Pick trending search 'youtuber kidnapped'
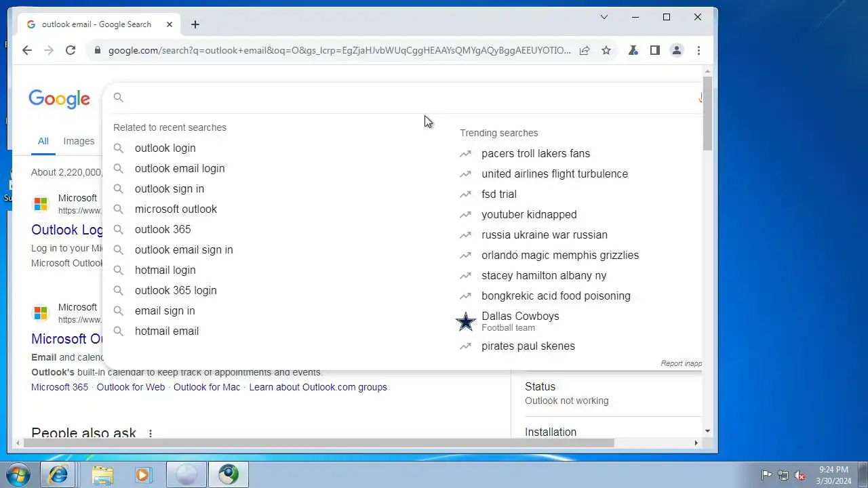The width and height of the screenshot is (868, 488). coord(529,214)
